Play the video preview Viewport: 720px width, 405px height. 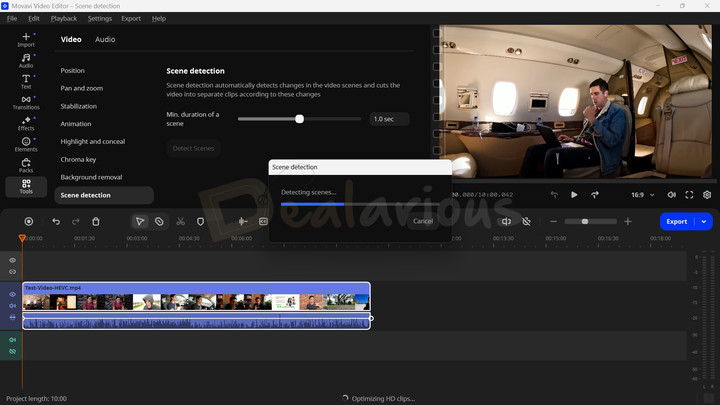click(x=574, y=195)
